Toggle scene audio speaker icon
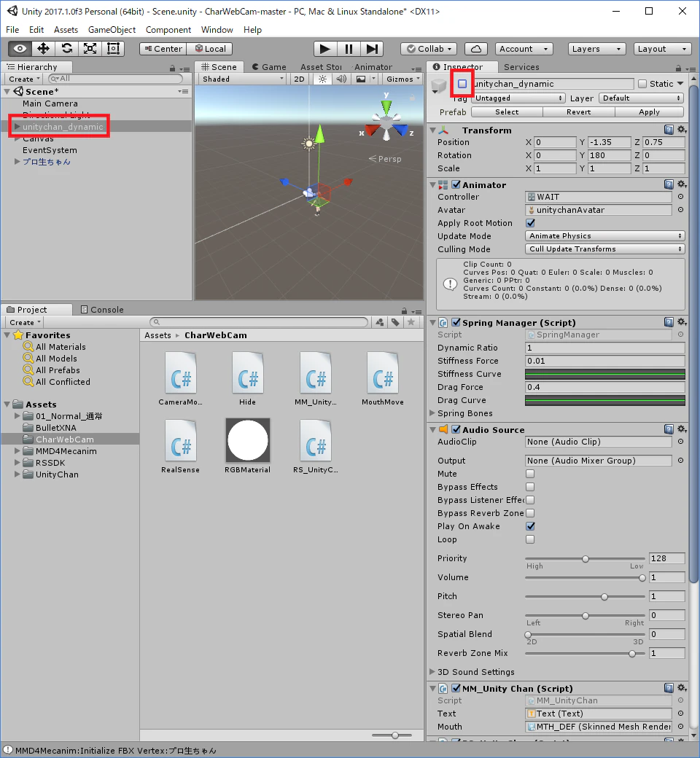700x758 pixels. (341, 79)
